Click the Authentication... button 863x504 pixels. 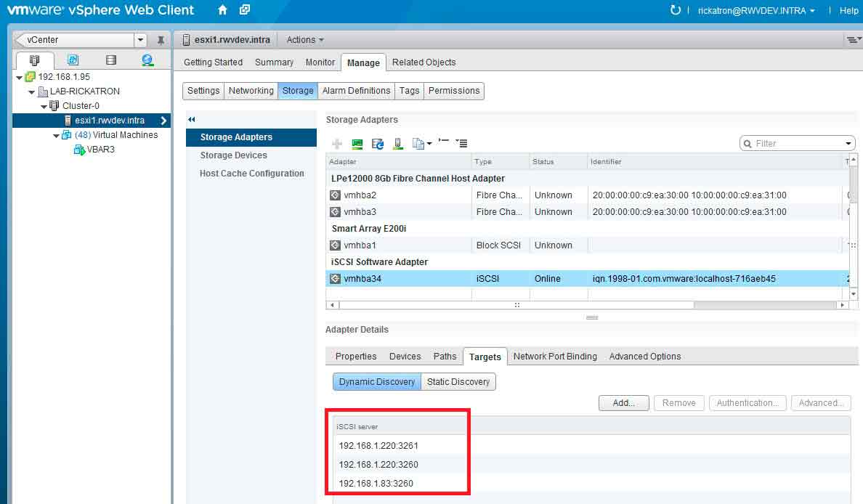click(747, 403)
